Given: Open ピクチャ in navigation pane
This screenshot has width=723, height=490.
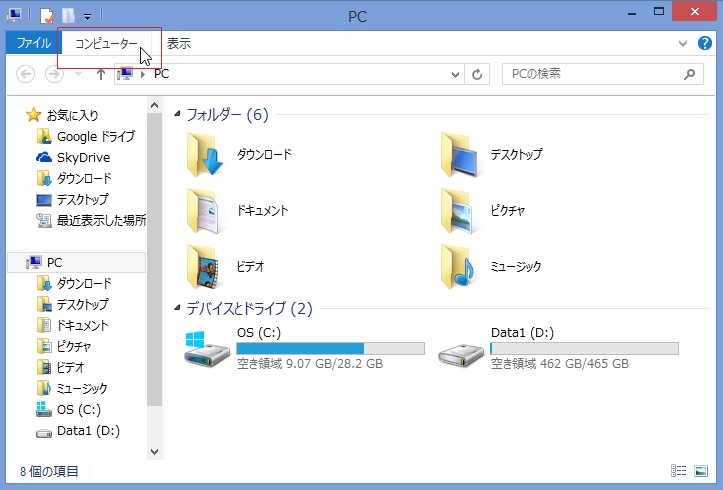Looking at the screenshot, I should (64, 347).
